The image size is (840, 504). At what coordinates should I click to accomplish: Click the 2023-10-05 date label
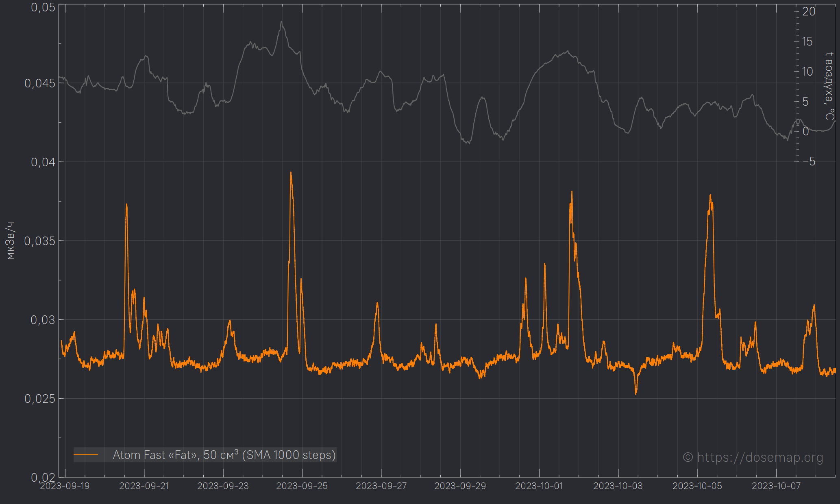(x=697, y=486)
